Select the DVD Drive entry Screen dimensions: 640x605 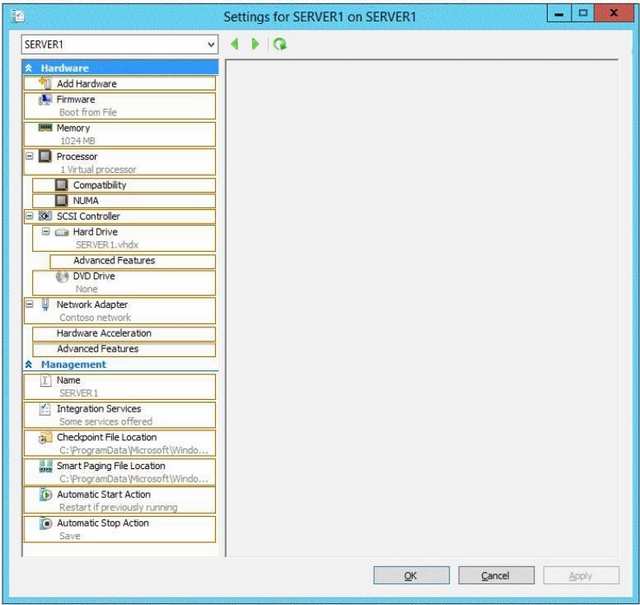coord(124,282)
